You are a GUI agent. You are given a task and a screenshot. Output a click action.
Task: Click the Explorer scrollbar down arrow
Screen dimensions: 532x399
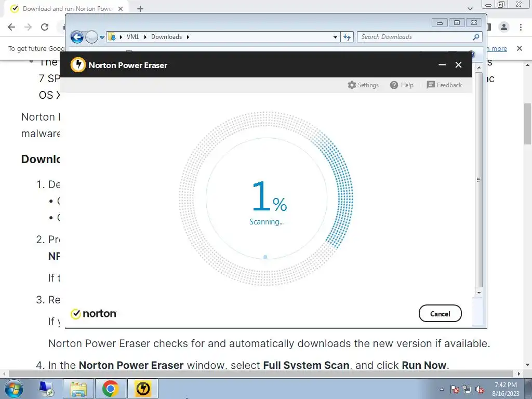click(478, 292)
